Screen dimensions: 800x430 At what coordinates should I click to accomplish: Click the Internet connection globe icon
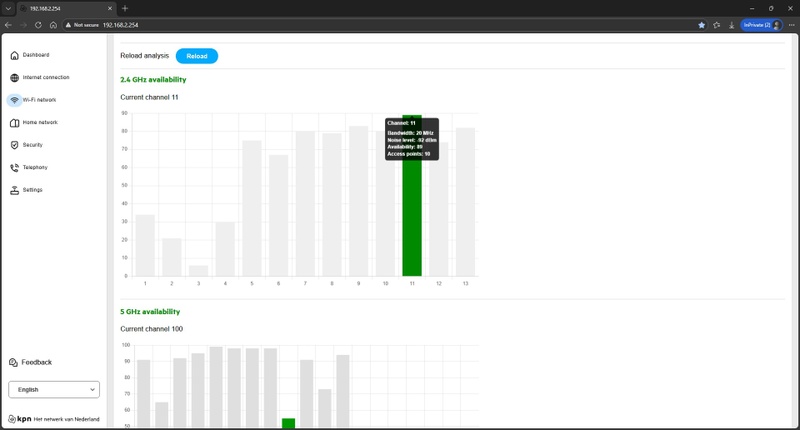pos(14,78)
